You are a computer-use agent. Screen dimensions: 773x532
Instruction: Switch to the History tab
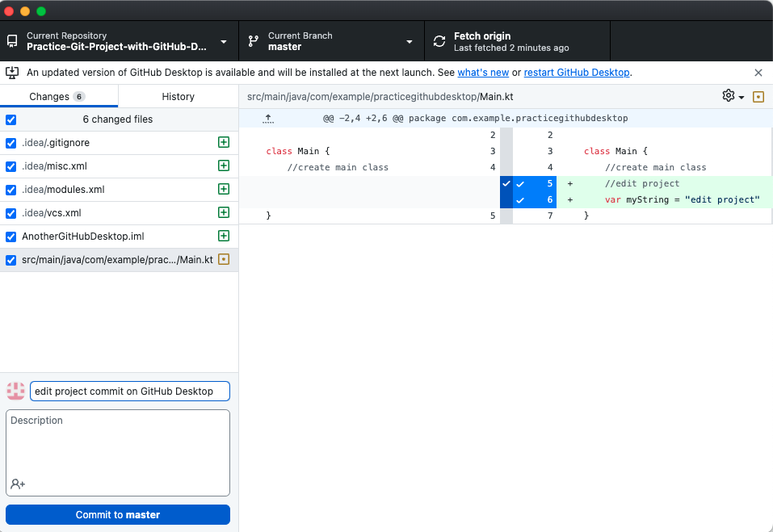click(x=178, y=96)
